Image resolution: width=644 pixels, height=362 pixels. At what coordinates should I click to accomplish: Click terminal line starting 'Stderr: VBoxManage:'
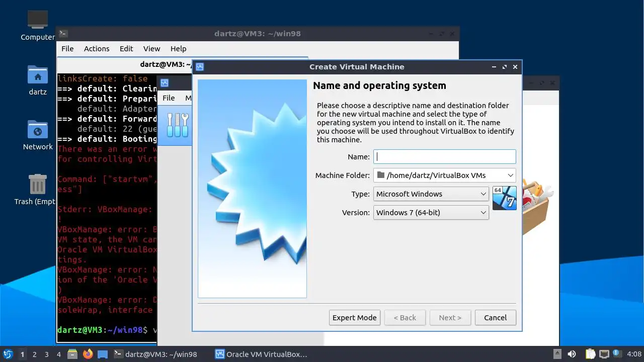(x=105, y=209)
